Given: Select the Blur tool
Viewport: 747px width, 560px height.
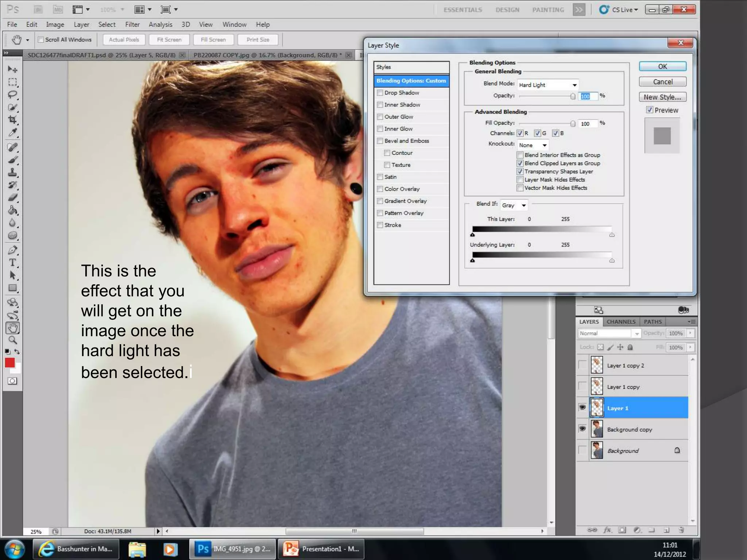Looking at the screenshot, I should (13, 223).
